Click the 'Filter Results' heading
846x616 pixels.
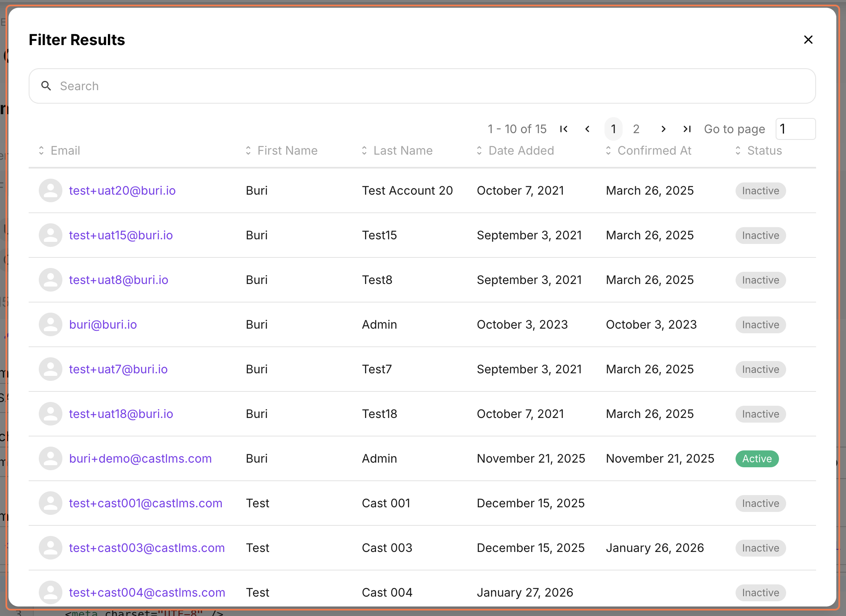click(77, 40)
